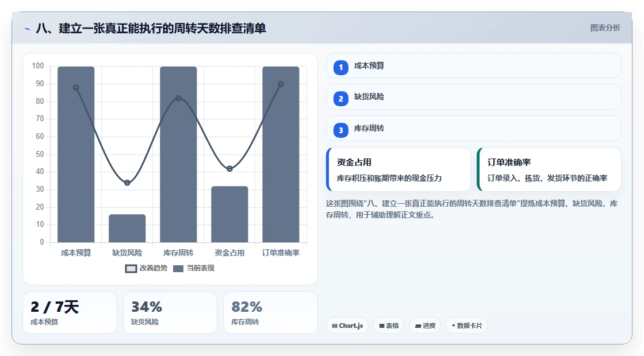The height and width of the screenshot is (356, 644).
Task: Toggle the 当前表现 legend swatch
Action: (178, 269)
